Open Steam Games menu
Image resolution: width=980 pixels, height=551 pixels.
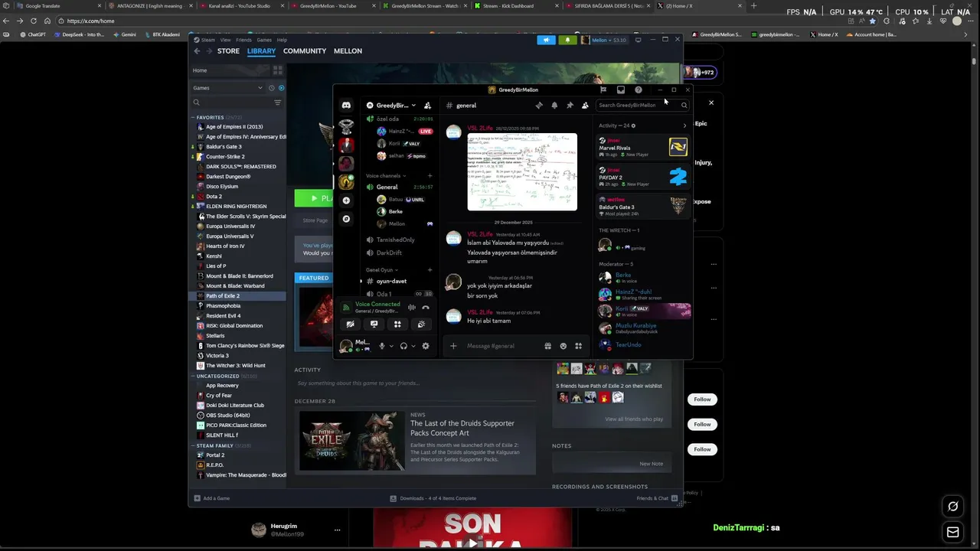(x=264, y=40)
